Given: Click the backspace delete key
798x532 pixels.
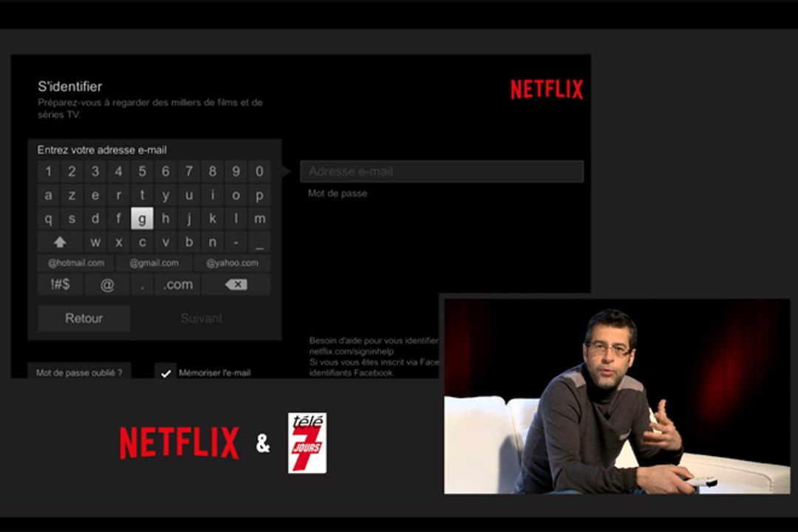Looking at the screenshot, I should (x=236, y=284).
